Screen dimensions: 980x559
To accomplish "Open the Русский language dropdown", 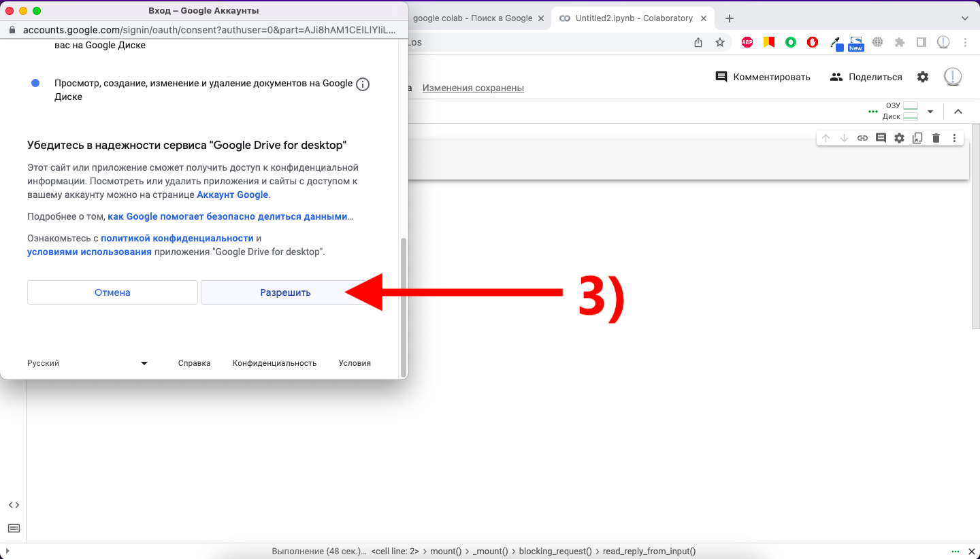I will (88, 363).
